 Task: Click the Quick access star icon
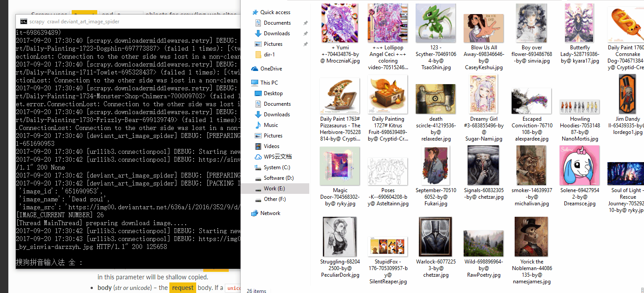[255, 12]
